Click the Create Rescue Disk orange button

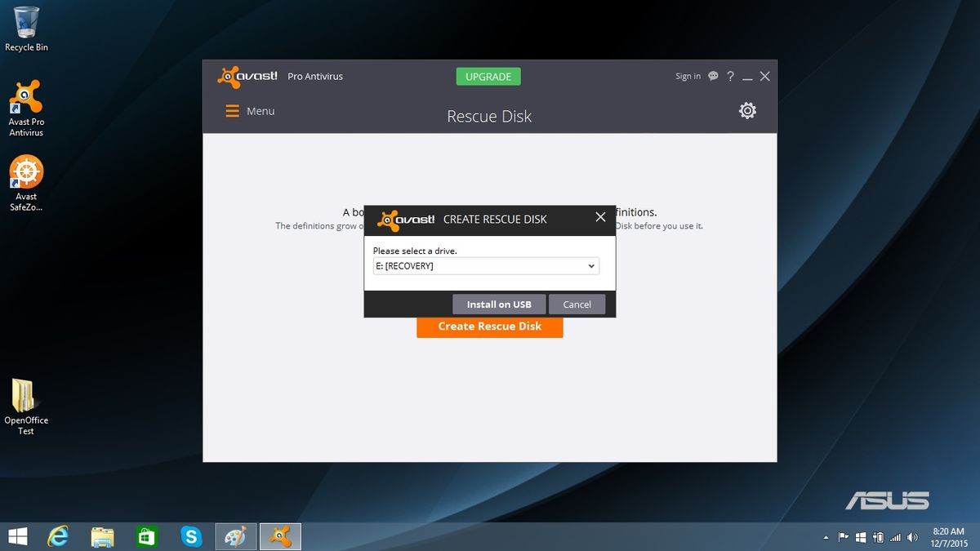pos(490,327)
